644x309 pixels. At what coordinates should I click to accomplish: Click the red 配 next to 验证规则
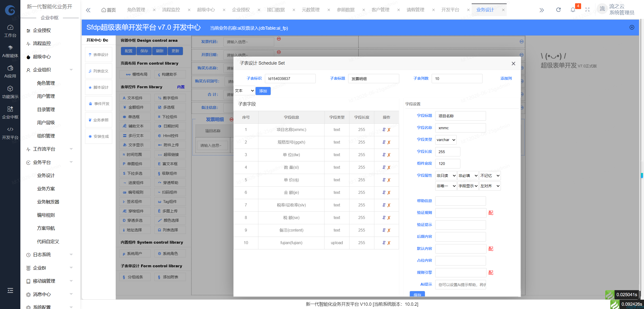click(x=491, y=213)
